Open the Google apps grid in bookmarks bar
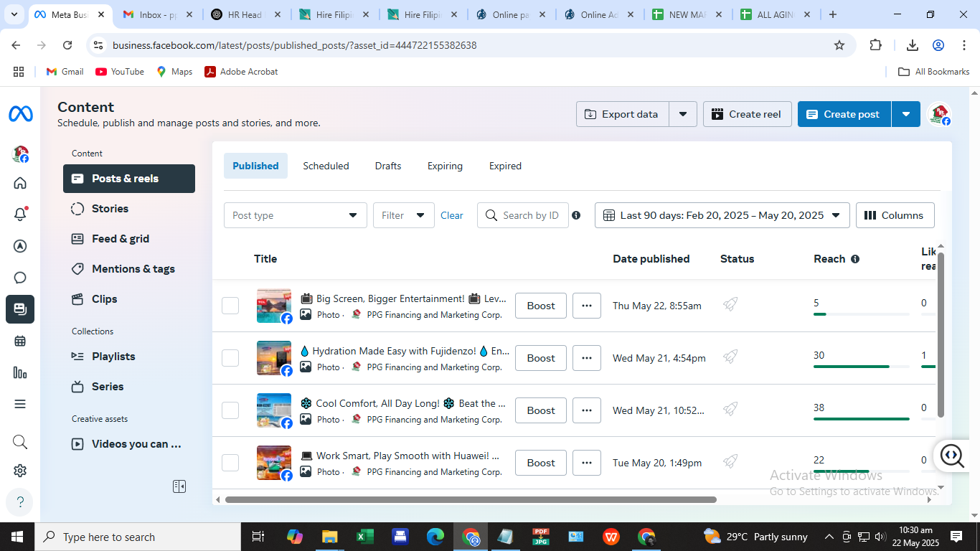 click(x=19, y=72)
